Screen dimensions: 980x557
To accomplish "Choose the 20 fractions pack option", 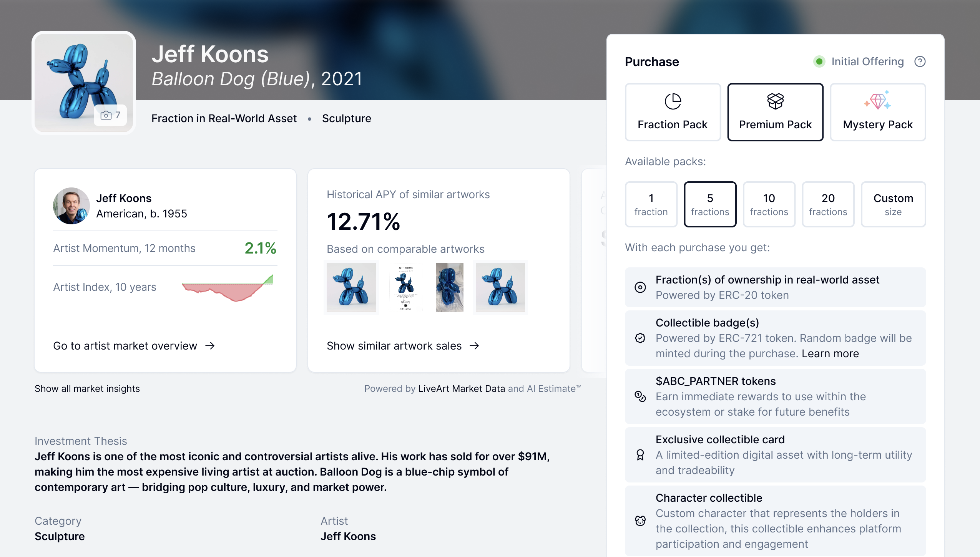I will pos(828,204).
